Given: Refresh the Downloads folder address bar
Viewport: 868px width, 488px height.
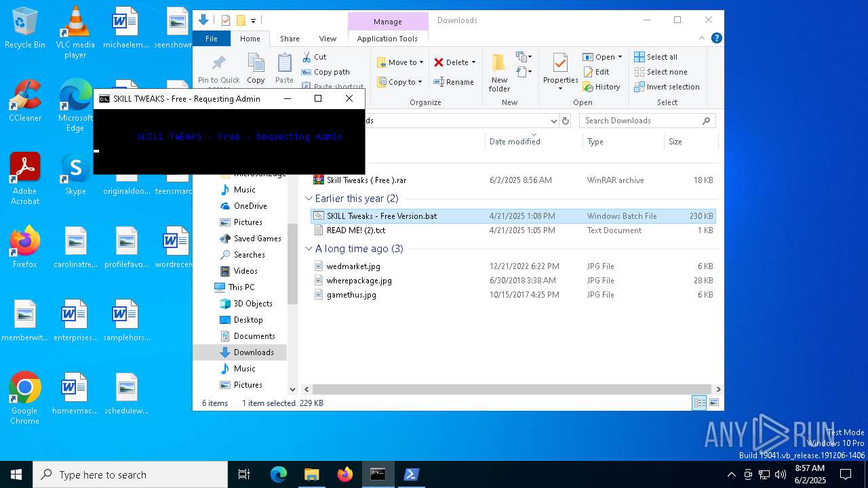Looking at the screenshot, I should 565,121.
